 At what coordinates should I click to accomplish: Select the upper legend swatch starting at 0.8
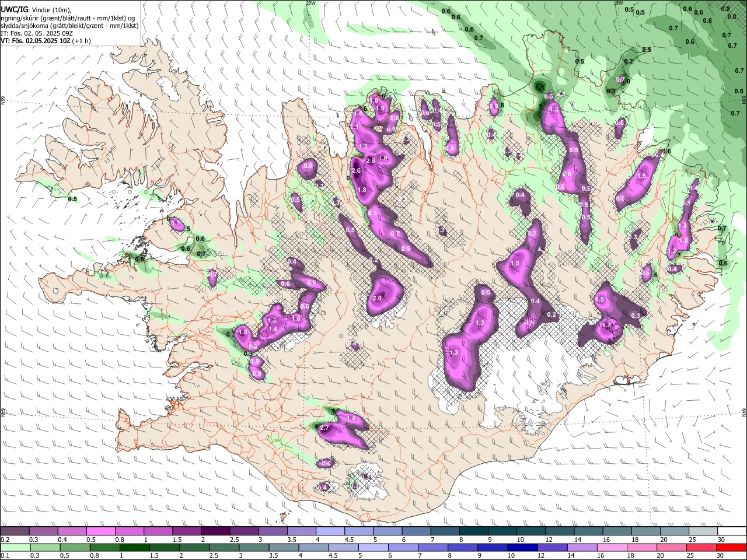(x=129, y=531)
